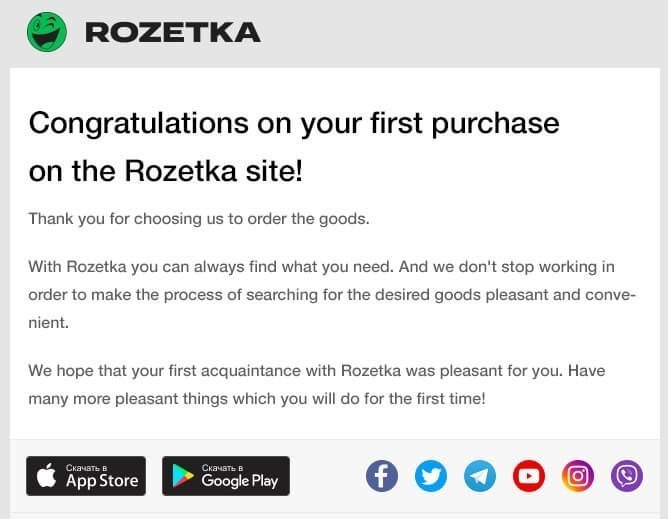Click the heading line 'on the Rozetka site!'
Viewport: 668px width, 519px height.
coord(166,171)
